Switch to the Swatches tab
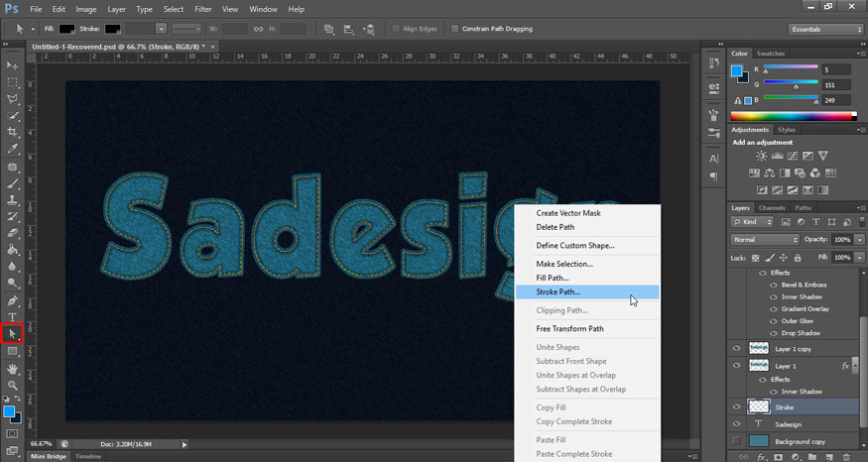Image resolution: width=868 pixels, height=462 pixels. (771, 54)
